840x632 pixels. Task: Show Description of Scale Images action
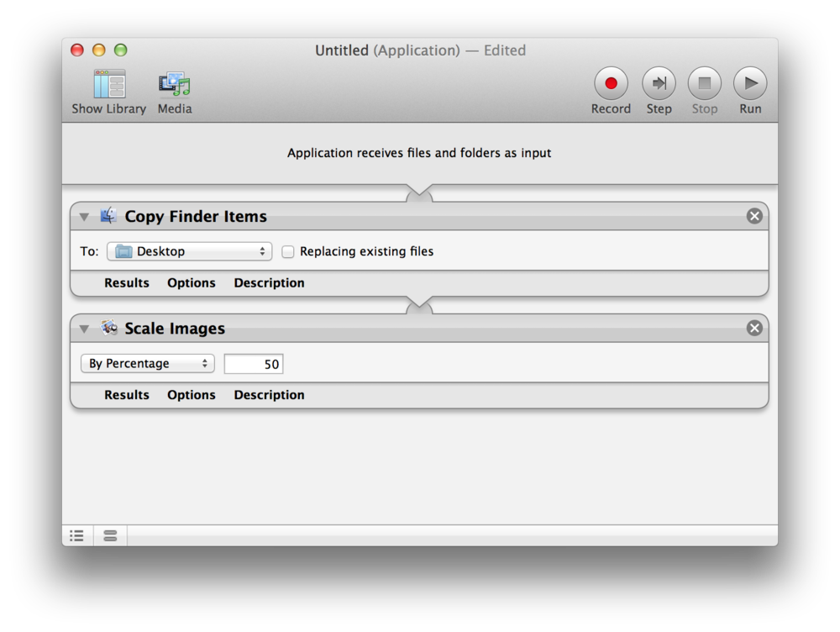[269, 395]
